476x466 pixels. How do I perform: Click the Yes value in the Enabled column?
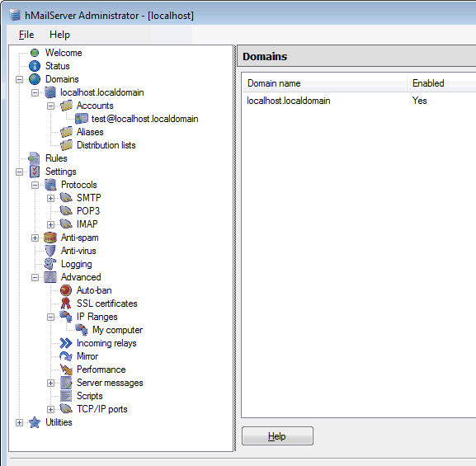coord(420,101)
